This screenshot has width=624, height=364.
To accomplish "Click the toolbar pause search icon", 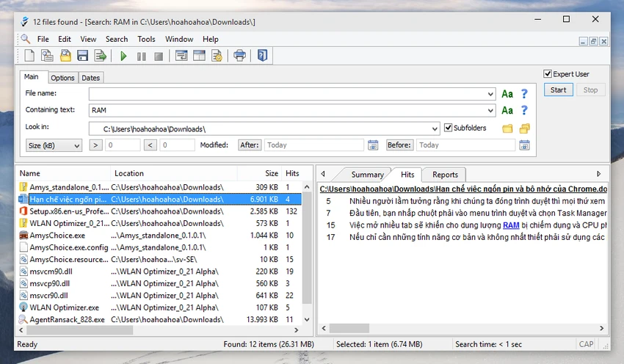I will coord(141,57).
